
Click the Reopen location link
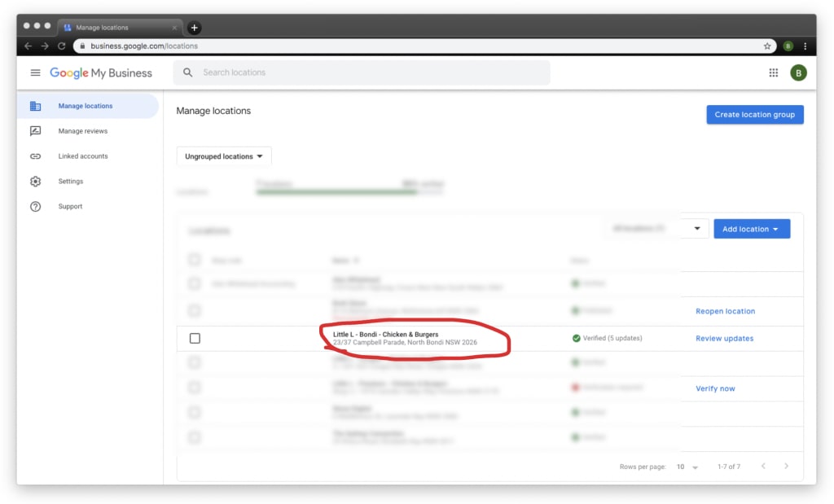(x=725, y=311)
